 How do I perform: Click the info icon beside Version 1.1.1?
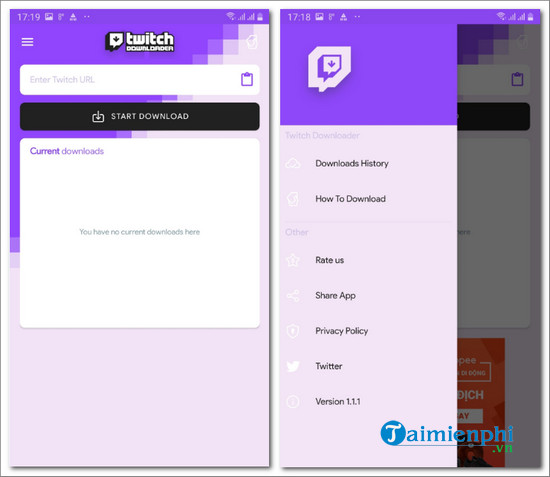tap(293, 402)
